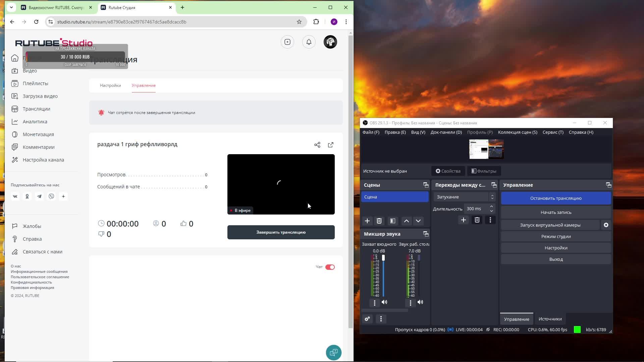Open the Док-панели (D) menu
The image size is (644, 362).
(446, 132)
